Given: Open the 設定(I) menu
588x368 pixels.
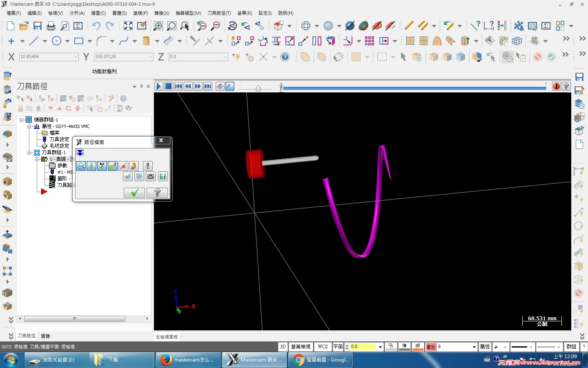Looking at the screenshot, I should pos(265,13).
